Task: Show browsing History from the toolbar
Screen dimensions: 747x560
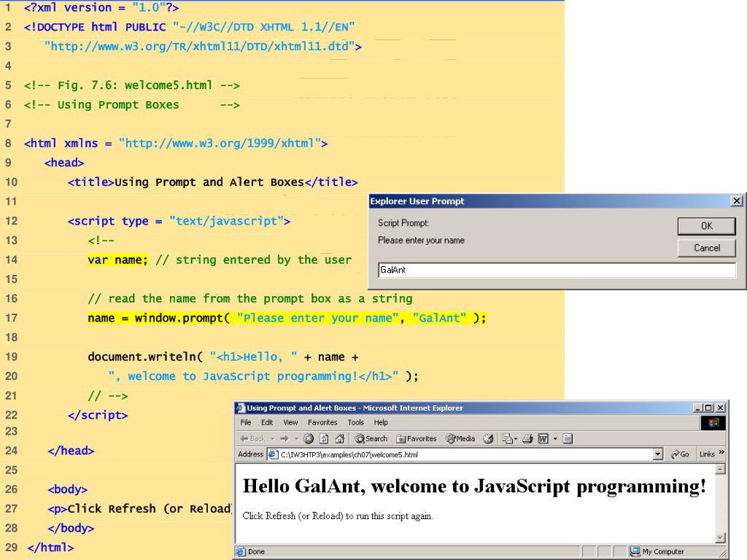Action: tap(488, 438)
